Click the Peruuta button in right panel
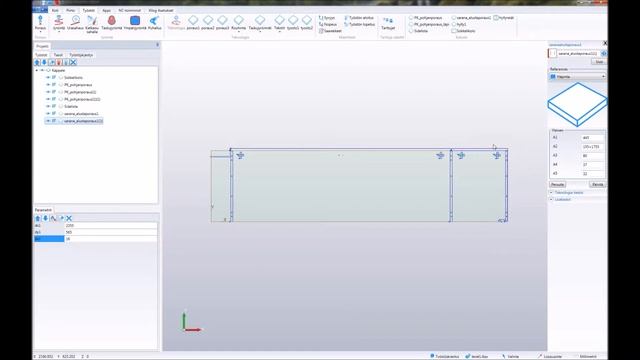This screenshot has height=360, width=640. (558, 184)
